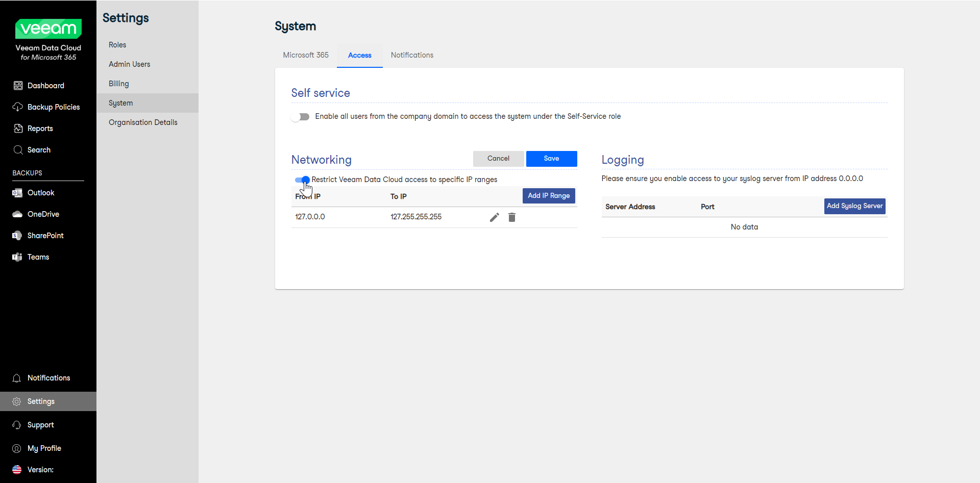980x483 pixels.
Task: Click the Self service heading
Action: (x=321, y=93)
